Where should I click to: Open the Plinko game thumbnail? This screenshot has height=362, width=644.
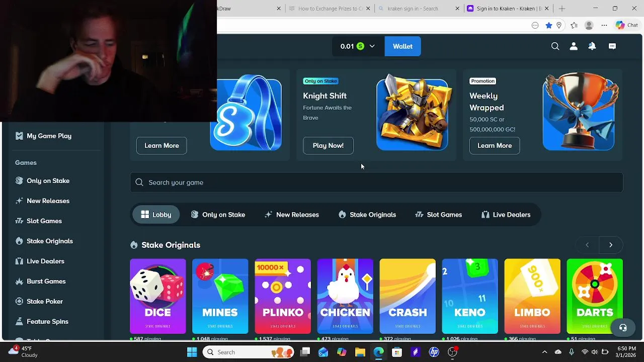pyautogui.click(x=283, y=296)
